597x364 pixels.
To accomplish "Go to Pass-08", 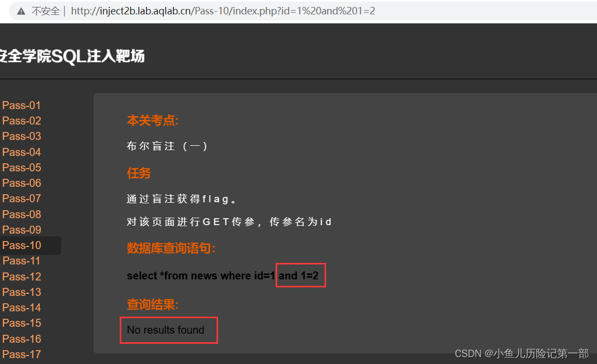I will click(21, 214).
